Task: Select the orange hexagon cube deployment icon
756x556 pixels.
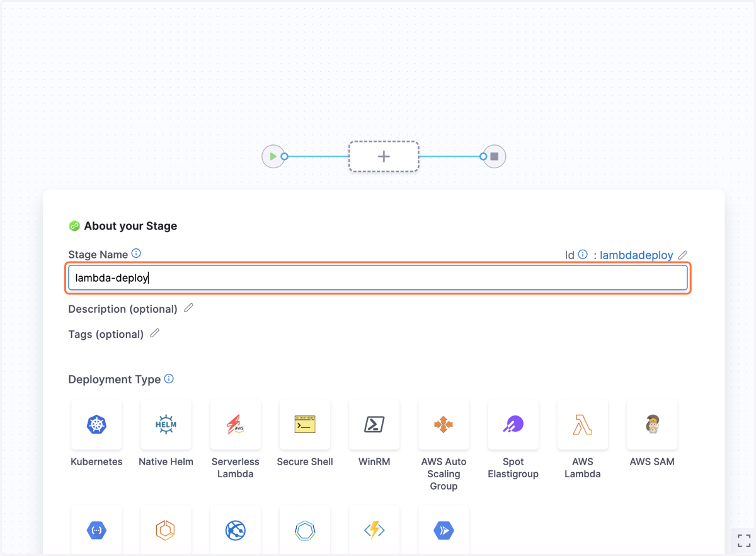Action: point(166,530)
